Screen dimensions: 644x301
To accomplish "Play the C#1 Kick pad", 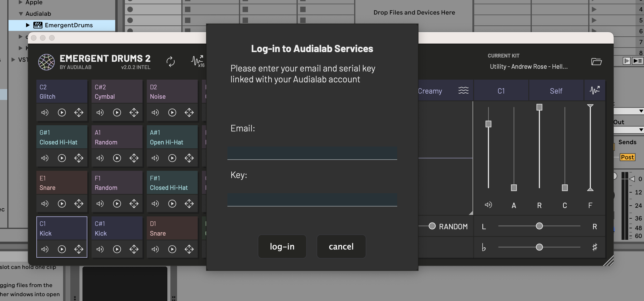I will [117, 249].
